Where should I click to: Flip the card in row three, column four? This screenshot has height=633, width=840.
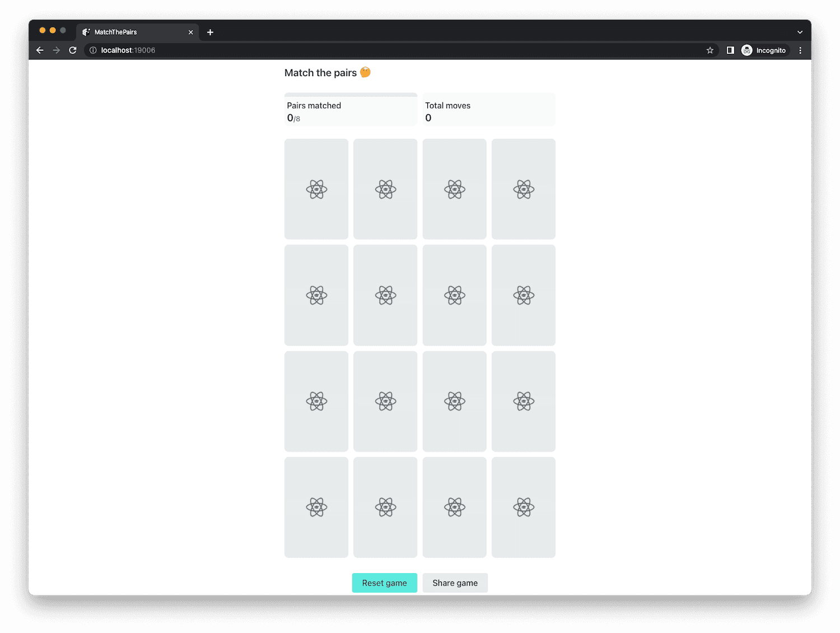[x=524, y=401]
